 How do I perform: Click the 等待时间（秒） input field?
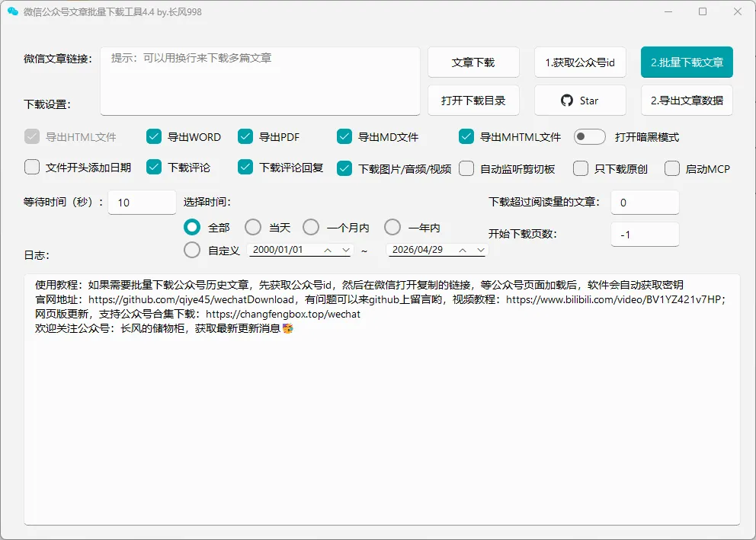pyautogui.click(x=143, y=203)
